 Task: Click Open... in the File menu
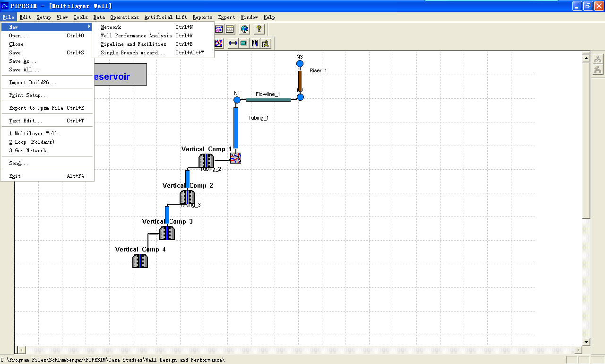[x=47, y=35]
